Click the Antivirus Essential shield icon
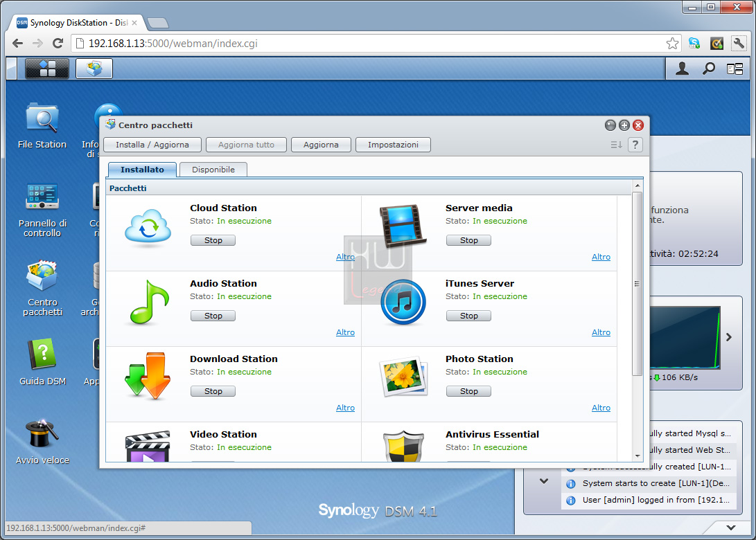Viewport: 756px width, 540px height. tap(403, 446)
